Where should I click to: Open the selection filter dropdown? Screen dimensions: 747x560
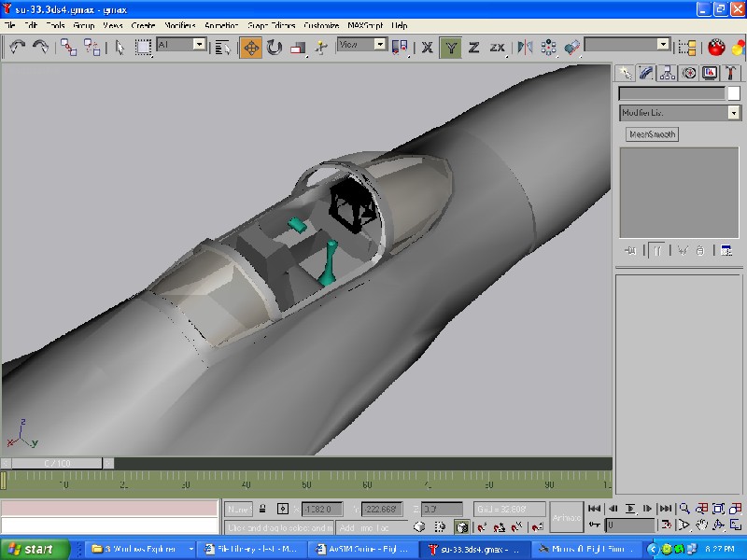pyautogui.click(x=199, y=44)
